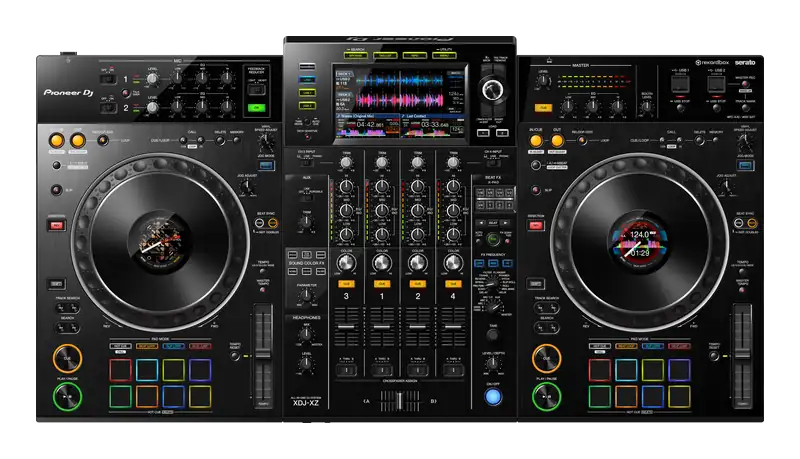Click the MIC 1 LEVEL knob
This screenshot has height=459, width=800.
(x=152, y=79)
